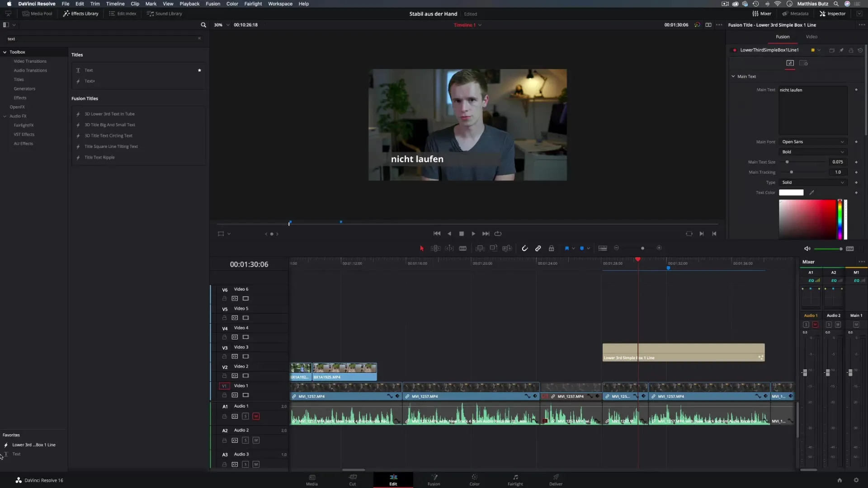Click the blue Flag icon
The height and width of the screenshot is (488, 868).
(567, 248)
